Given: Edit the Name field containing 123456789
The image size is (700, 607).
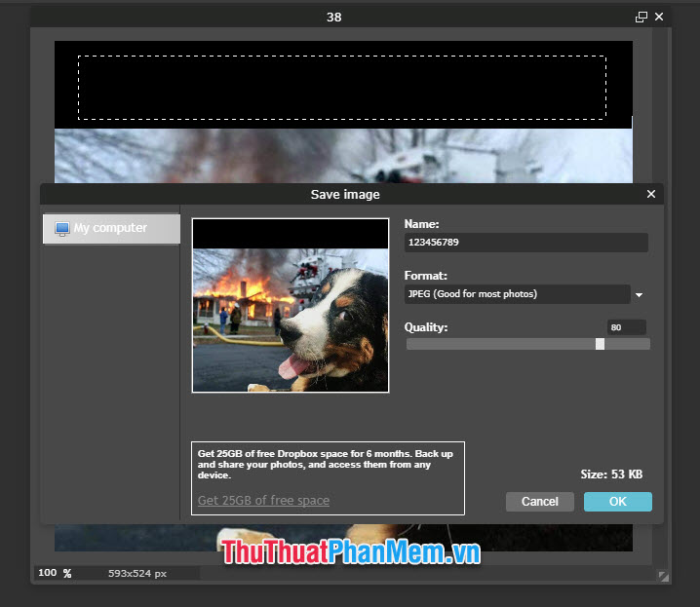Looking at the screenshot, I should point(525,243).
